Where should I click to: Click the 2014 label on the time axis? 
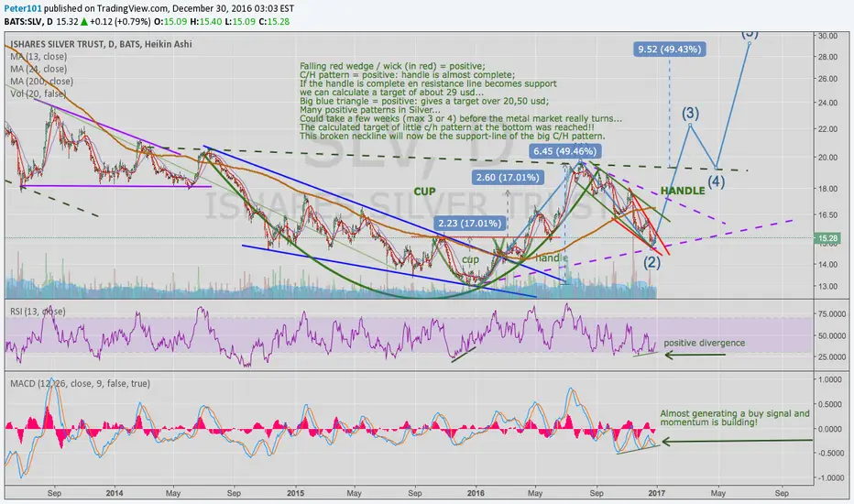pos(115,493)
